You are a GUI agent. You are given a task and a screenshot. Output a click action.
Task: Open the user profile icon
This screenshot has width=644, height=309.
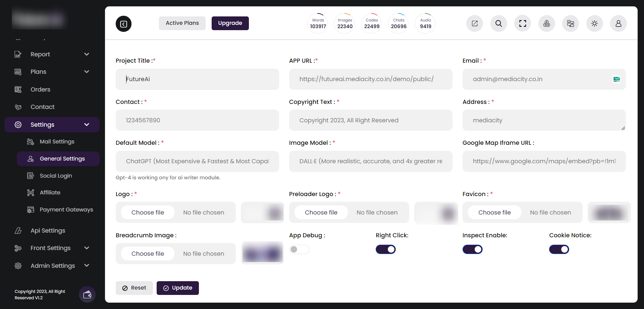tap(619, 23)
